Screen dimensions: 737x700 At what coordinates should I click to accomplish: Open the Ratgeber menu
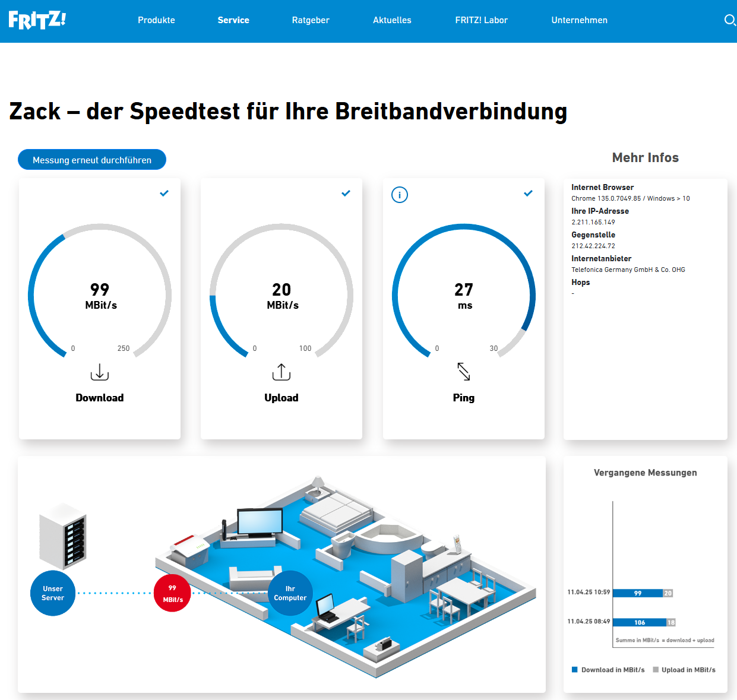pos(311,20)
